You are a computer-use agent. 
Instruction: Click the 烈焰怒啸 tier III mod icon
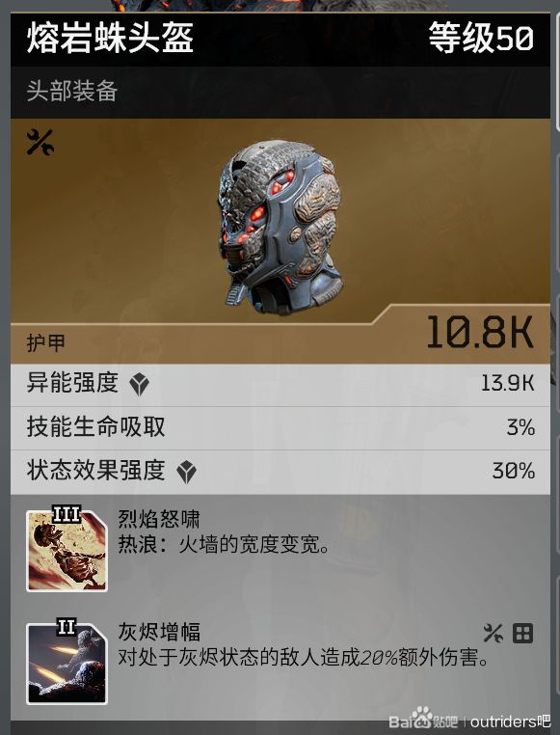pos(67,550)
